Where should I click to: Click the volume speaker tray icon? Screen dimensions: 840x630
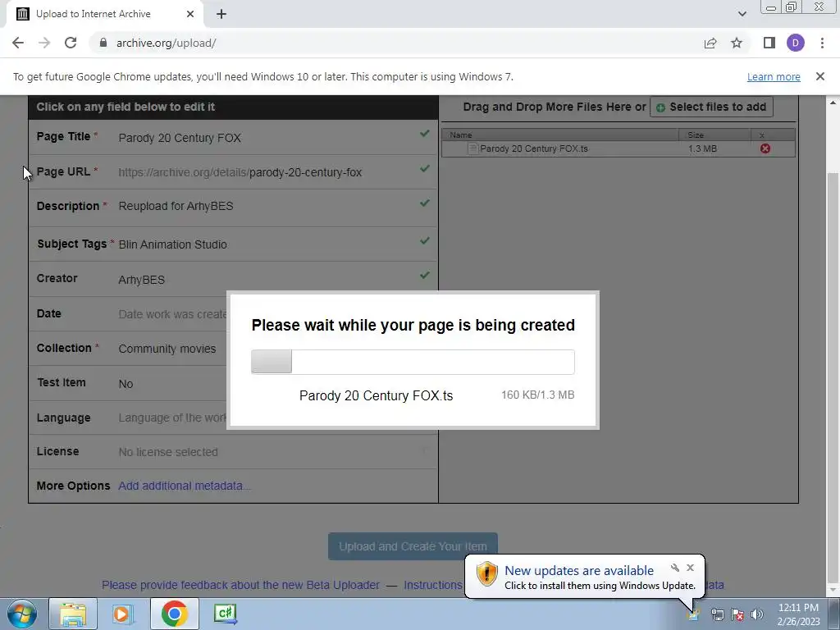757,614
